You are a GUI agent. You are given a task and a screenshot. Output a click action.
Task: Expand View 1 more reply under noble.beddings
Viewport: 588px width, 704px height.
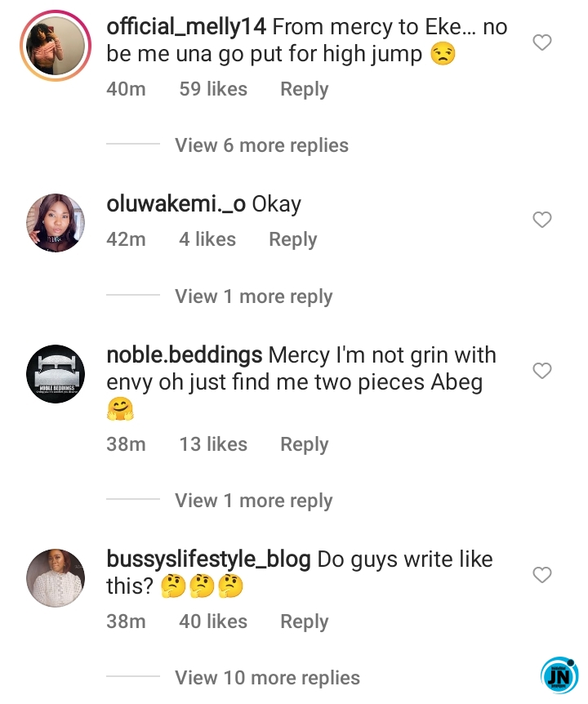[x=254, y=500]
